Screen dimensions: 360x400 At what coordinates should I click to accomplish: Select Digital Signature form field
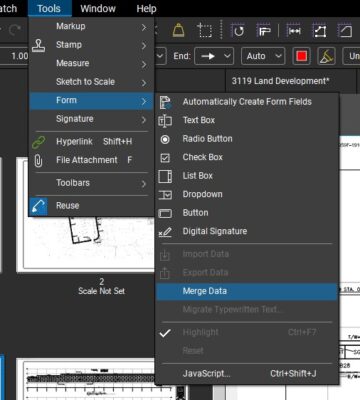(247, 231)
